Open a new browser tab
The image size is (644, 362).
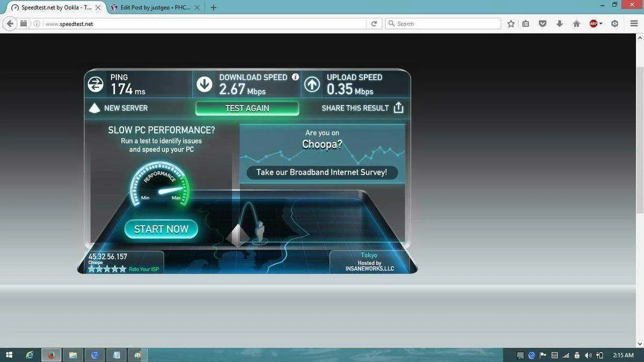click(214, 8)
